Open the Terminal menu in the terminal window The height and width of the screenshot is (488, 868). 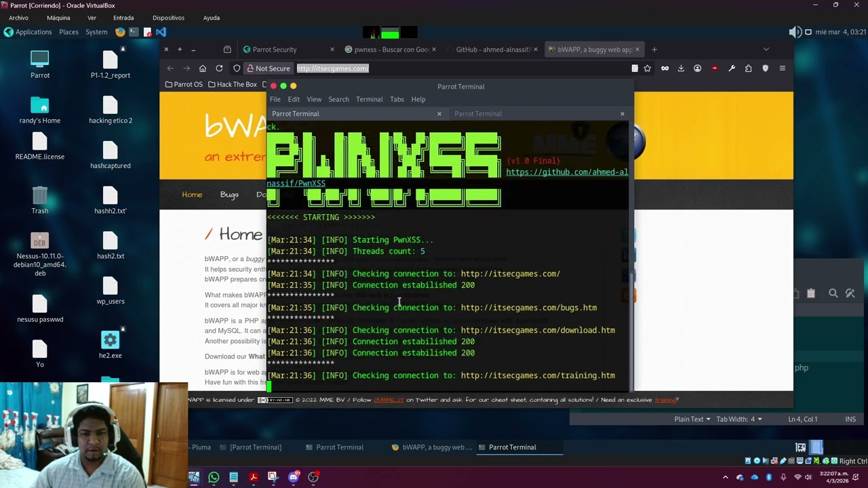point(370,100)
